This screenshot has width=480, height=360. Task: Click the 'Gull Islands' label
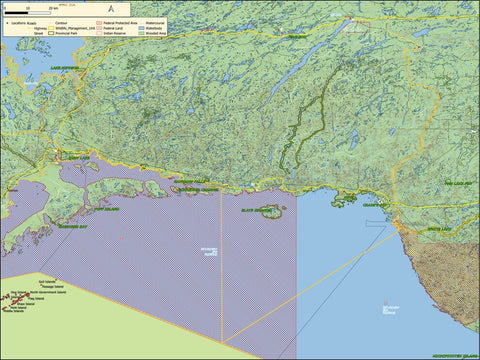pyautogui.click(x=47, y=282)
